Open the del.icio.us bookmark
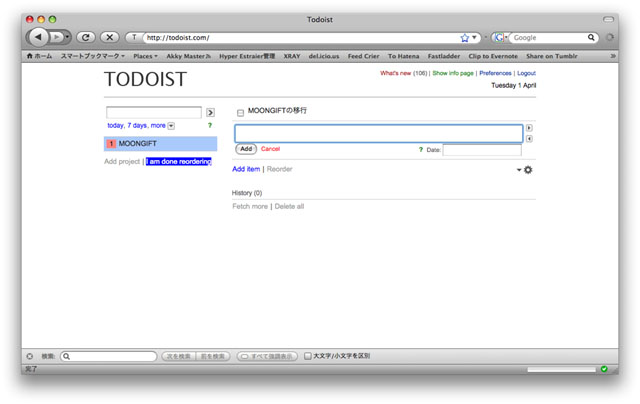The height and width of the screenshot is (404, 640). pyautogui.click(x=324, y=56)
